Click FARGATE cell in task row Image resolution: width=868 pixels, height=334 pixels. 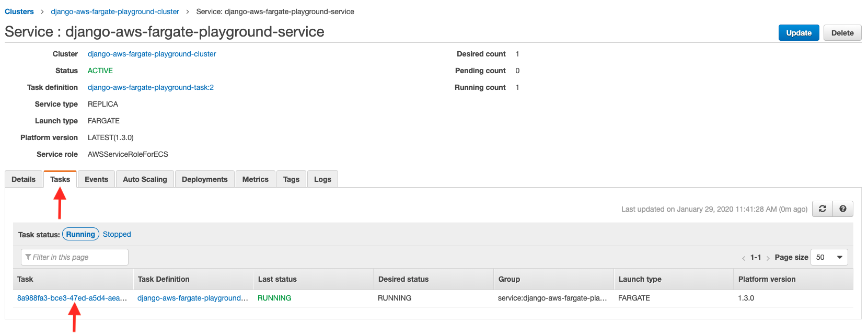[x=634, y=298]
